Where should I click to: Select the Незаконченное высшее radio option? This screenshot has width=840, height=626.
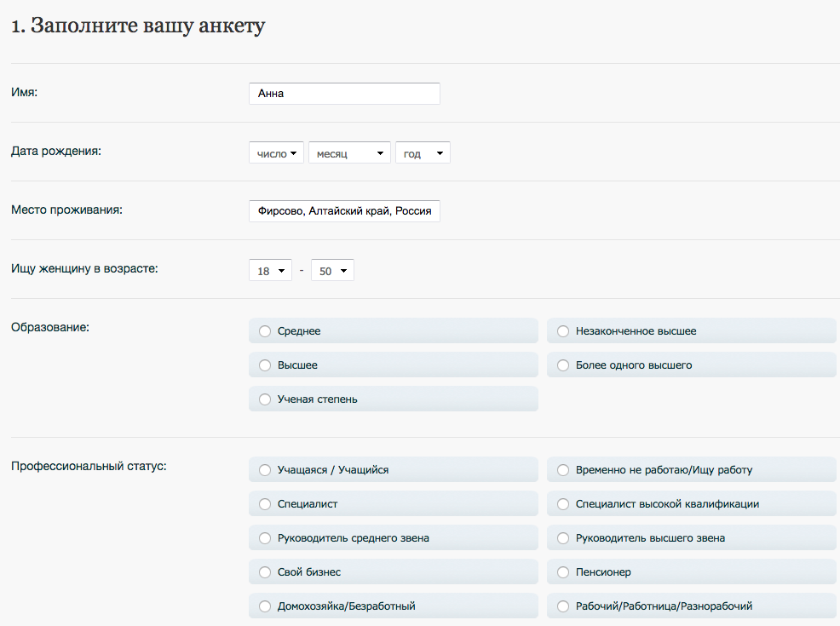tap(692, 331)
